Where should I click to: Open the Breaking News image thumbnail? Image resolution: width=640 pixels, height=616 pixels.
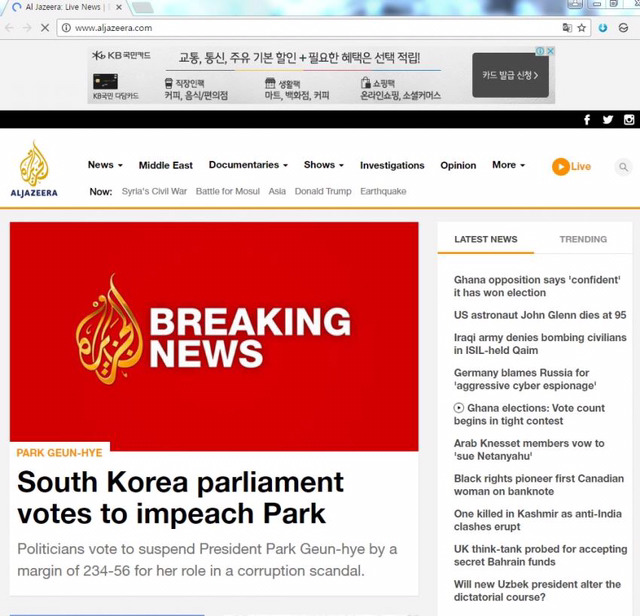(x=214, y=336)
